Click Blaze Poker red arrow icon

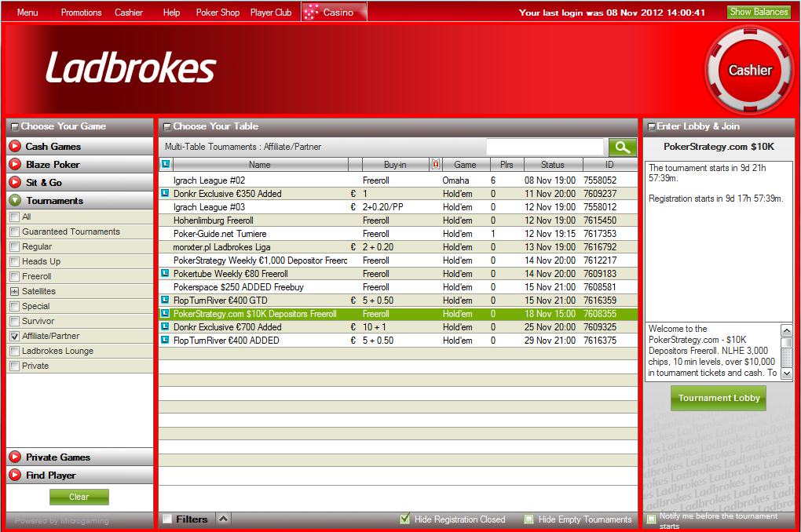[16, 165]
